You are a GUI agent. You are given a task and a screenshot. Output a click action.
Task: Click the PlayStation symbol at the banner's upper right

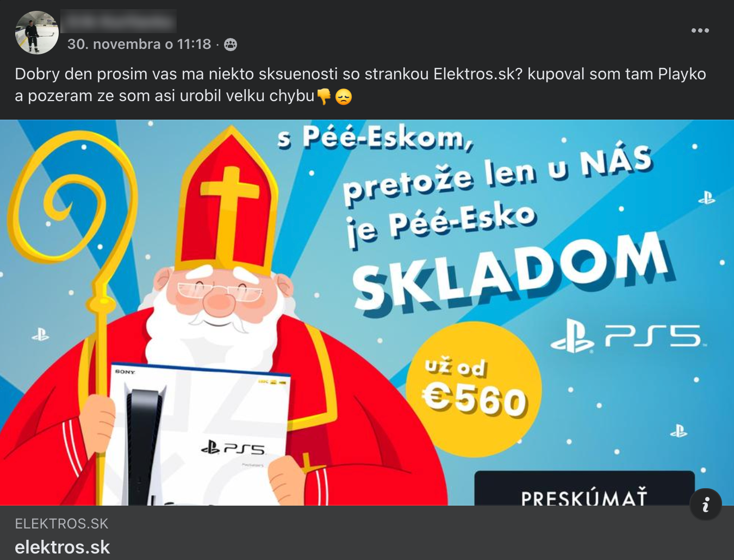(x=706, y=197)
